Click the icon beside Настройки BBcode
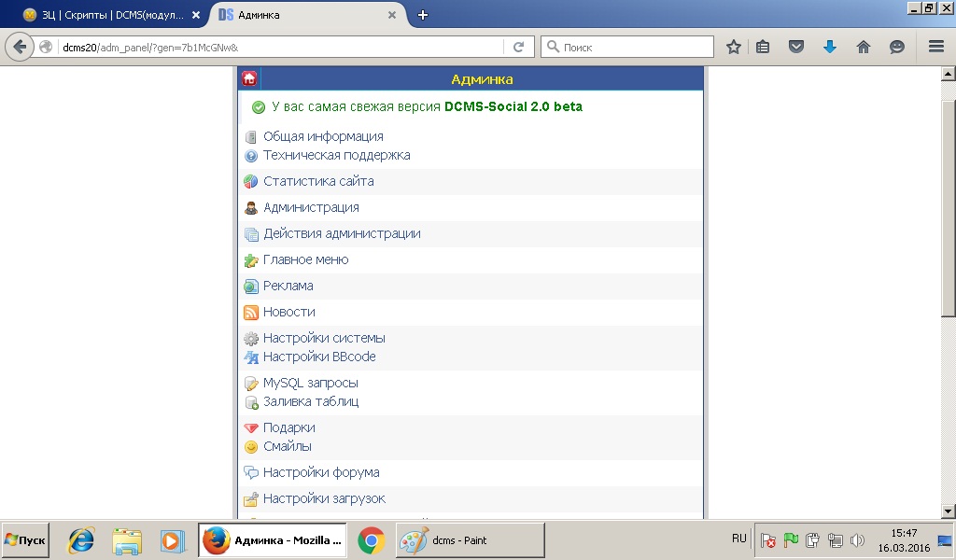This screenshot has height=560, width=956. pyautogui.click(x=250, y=357)
